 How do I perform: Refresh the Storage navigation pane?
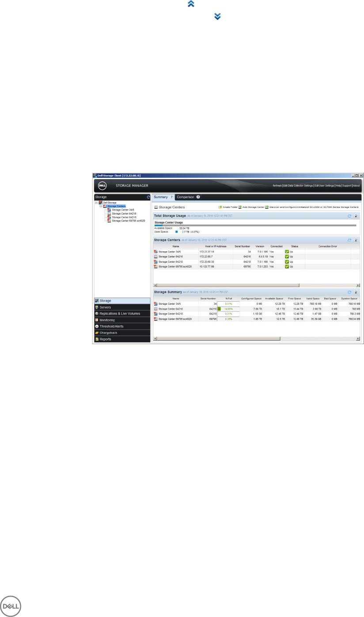click(148, 197)
